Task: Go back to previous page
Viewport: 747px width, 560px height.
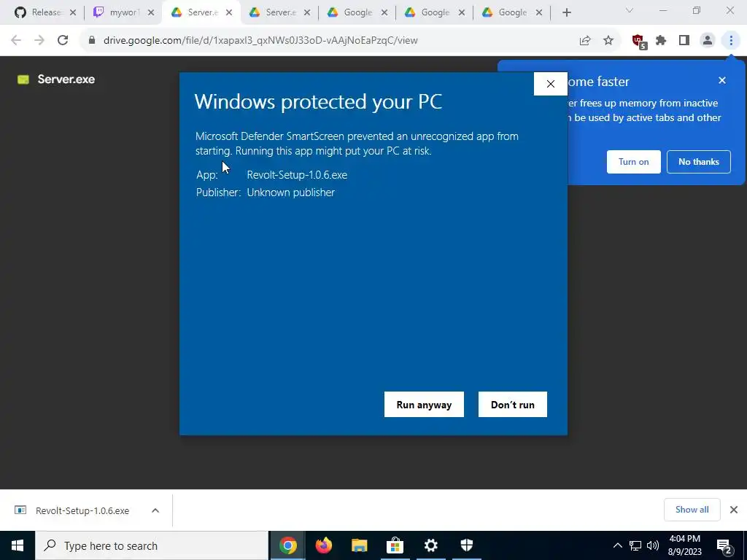Action: 16,41
